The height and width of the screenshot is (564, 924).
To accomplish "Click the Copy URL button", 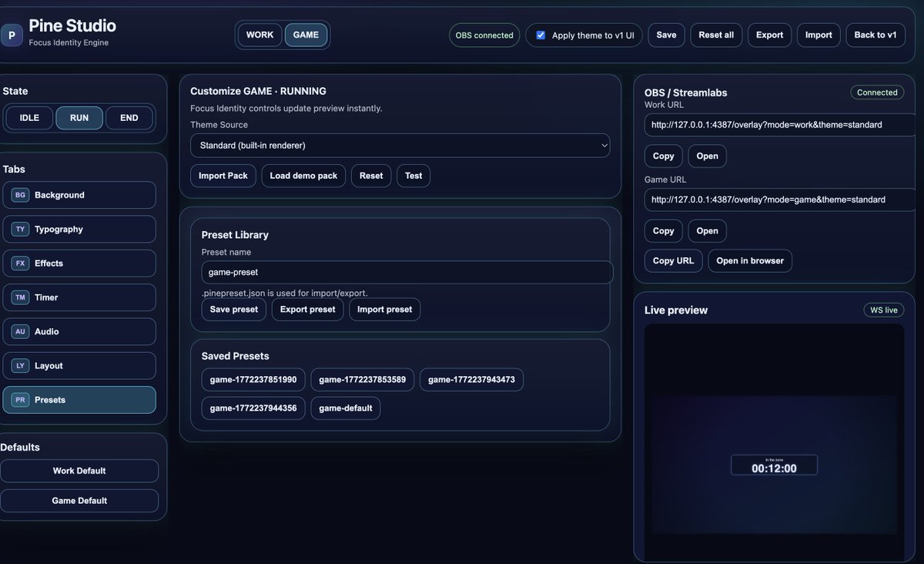I will (x=674, y=260).
